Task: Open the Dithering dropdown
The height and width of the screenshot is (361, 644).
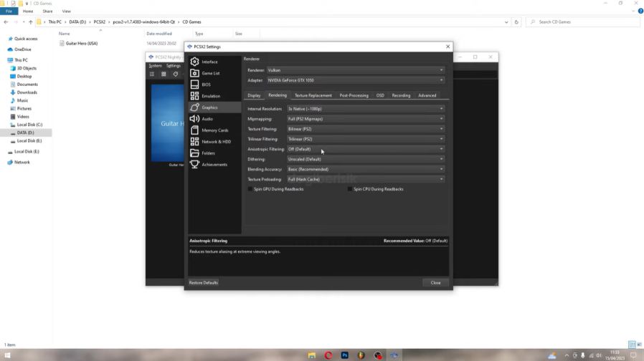Action: 366,159
